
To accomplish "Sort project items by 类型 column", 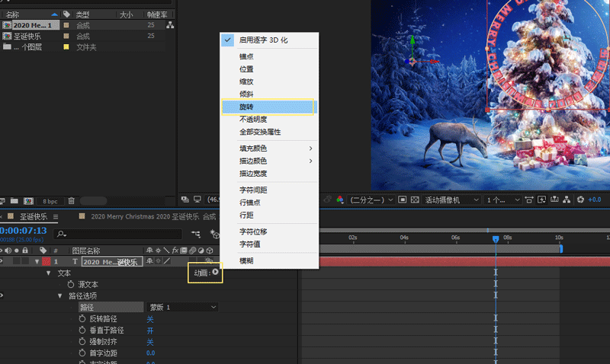I will point(82,14).
